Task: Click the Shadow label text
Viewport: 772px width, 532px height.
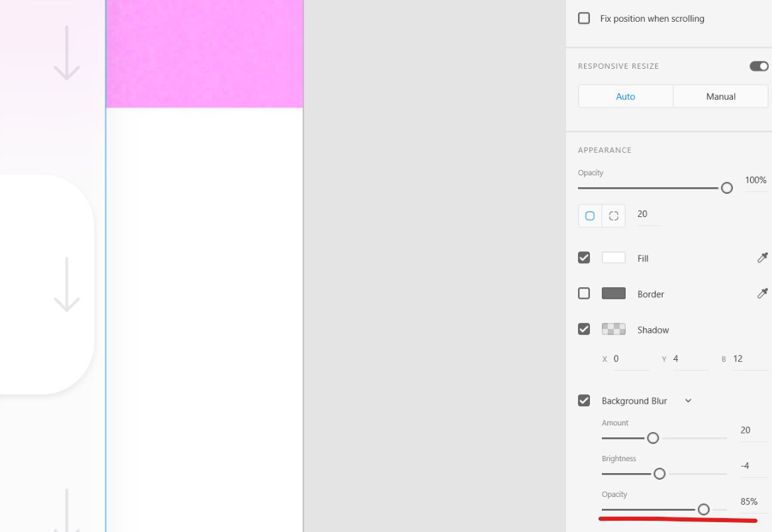Action: pyautogui.click(x=653, y=330)
